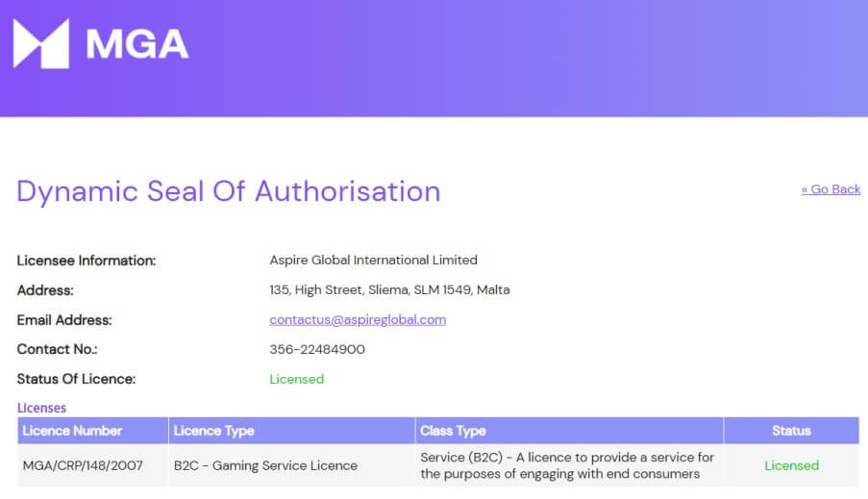Open the contactus@aspireglobal.com email link

pos(358,319)
